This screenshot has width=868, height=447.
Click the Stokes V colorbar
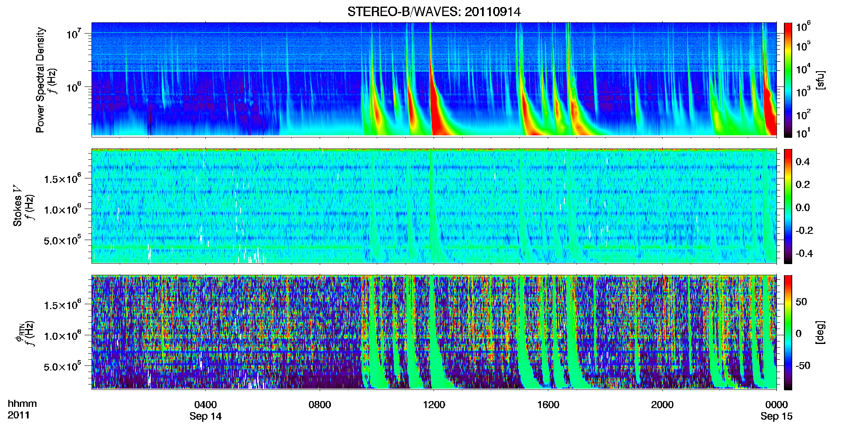[x=788, y=206]
